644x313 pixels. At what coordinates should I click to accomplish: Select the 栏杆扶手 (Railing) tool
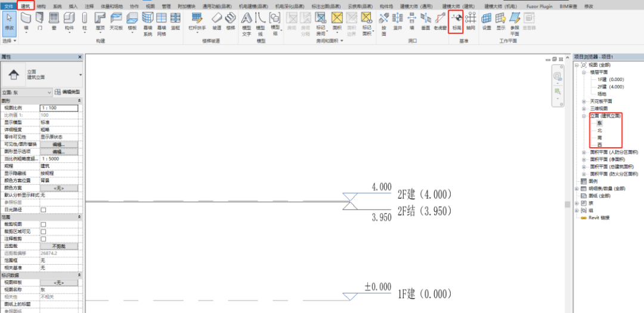coord(197,23)
